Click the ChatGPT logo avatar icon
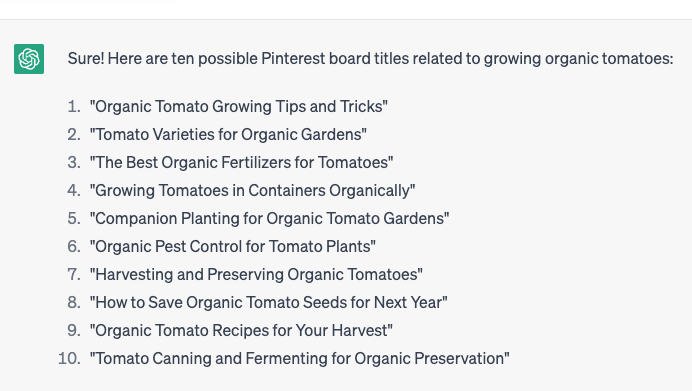The height and width of the screenshot is (391, 692). 29,59
